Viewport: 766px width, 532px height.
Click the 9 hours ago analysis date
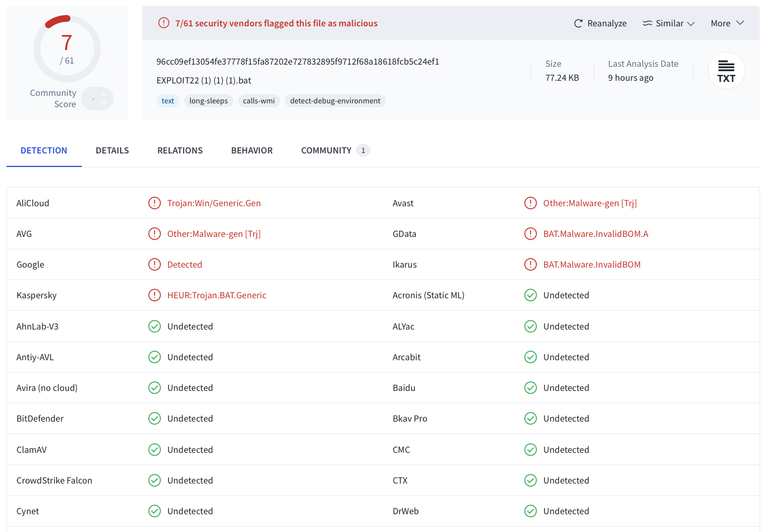631,78
